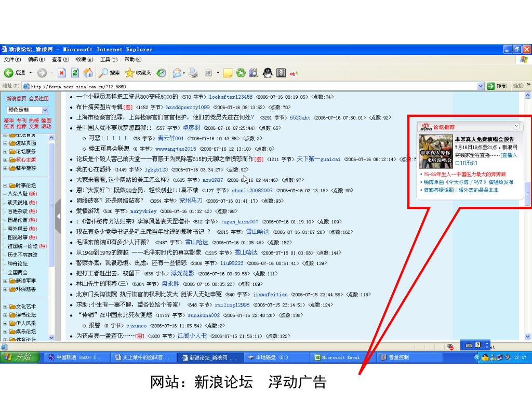The height and width of the screenshot is (399, 532).
Task: Click the QQ penguin icon in toolbar
Action: [x=268, y=73]
